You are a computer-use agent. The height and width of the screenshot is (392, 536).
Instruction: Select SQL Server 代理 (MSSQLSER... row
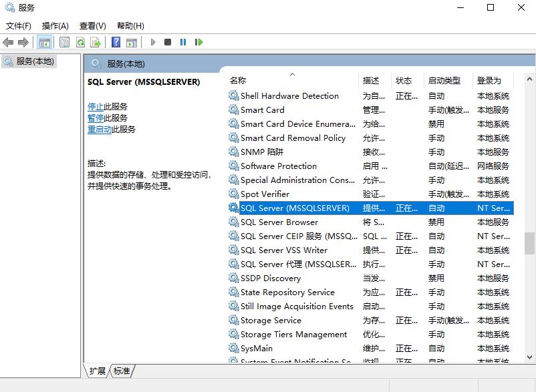point(371,264)
